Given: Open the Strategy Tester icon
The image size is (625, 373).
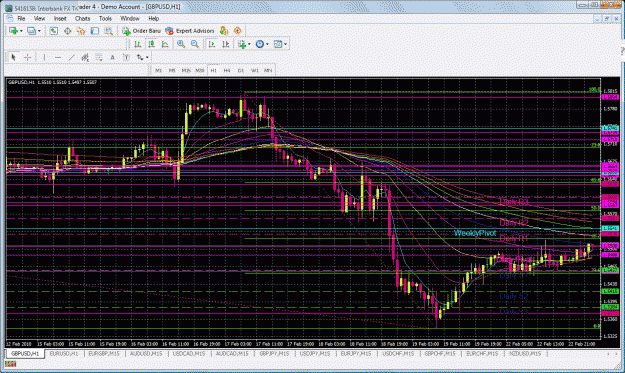Looking at the screenshot, I should [108, 31].
